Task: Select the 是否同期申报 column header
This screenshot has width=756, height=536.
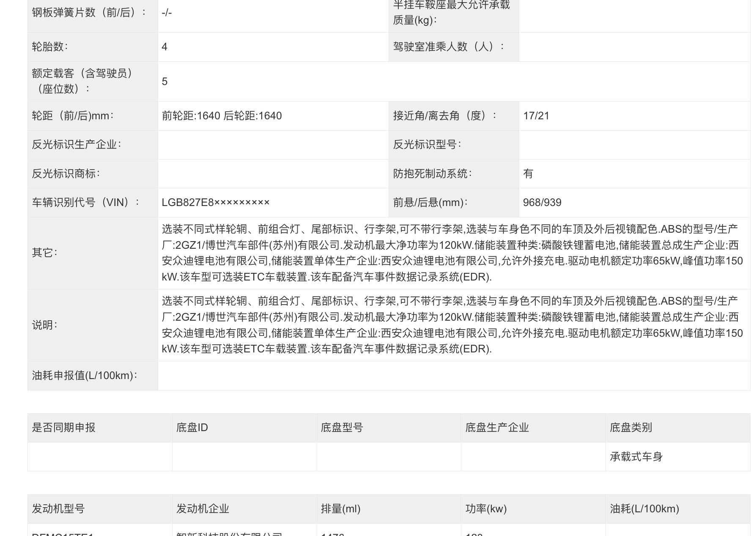Action: point(64,428)
